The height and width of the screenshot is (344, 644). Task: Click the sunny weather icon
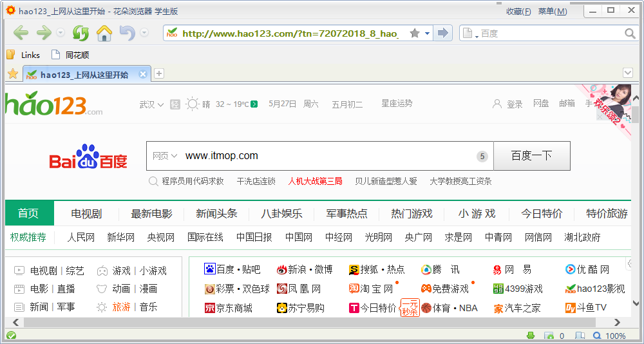tap(192, 104)
